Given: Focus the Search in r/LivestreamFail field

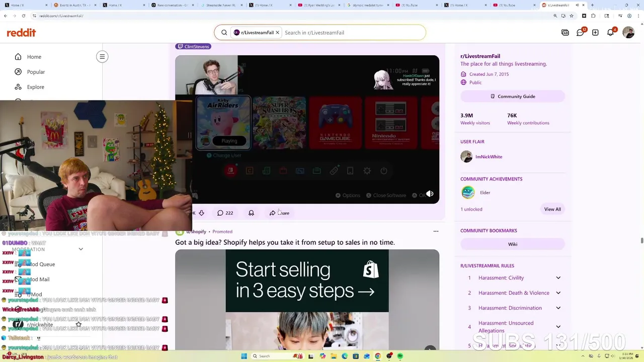Looking at the screenshot, I should 352,33.
